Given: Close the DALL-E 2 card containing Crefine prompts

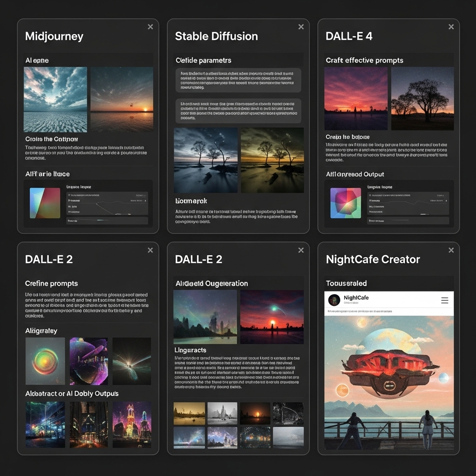Looking at the screenshot, I should [150, 250].
